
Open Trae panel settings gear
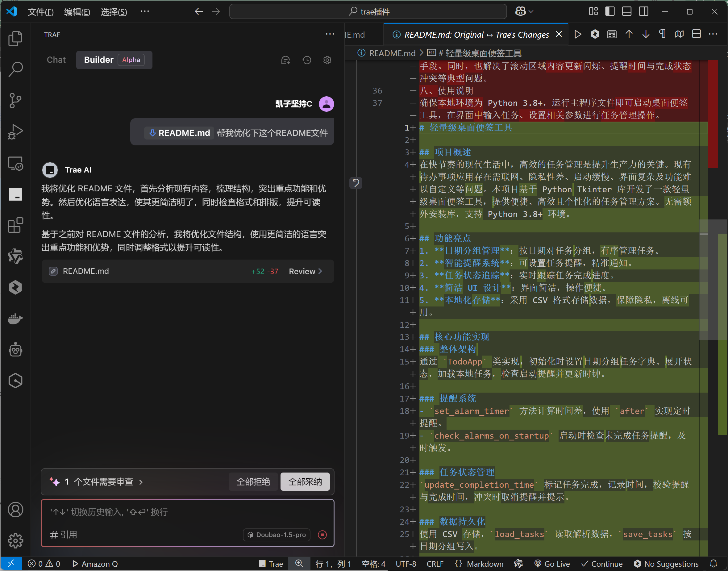pos(327,60)
